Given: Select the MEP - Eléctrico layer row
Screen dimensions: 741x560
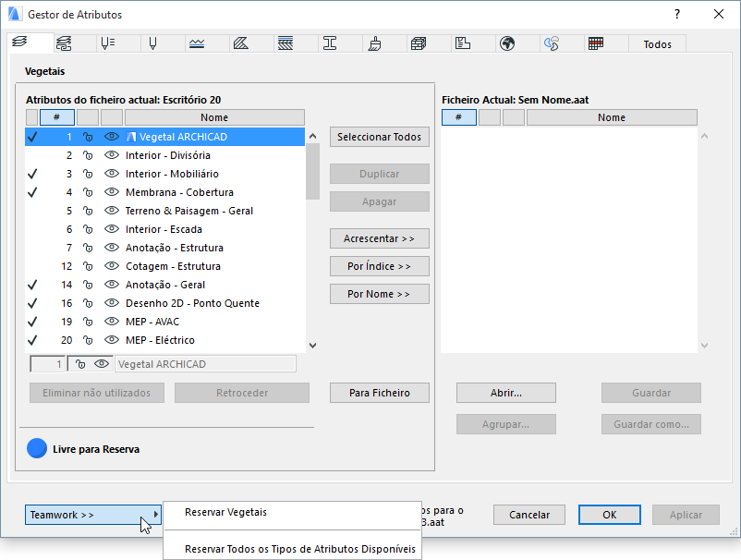Looking at the screenshot, I should click(165, 340).
